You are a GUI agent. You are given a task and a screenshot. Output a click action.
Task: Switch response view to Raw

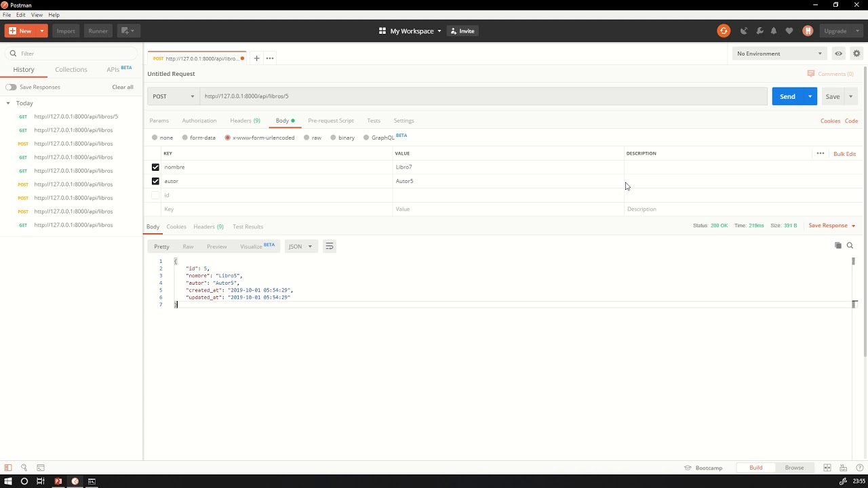coord(188,246)
